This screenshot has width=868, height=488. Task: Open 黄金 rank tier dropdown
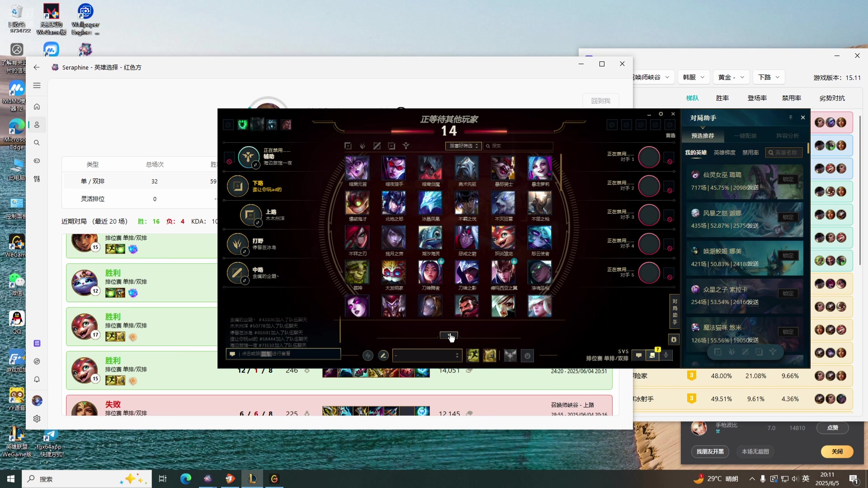pyautogui.click(x=731, y=77)
